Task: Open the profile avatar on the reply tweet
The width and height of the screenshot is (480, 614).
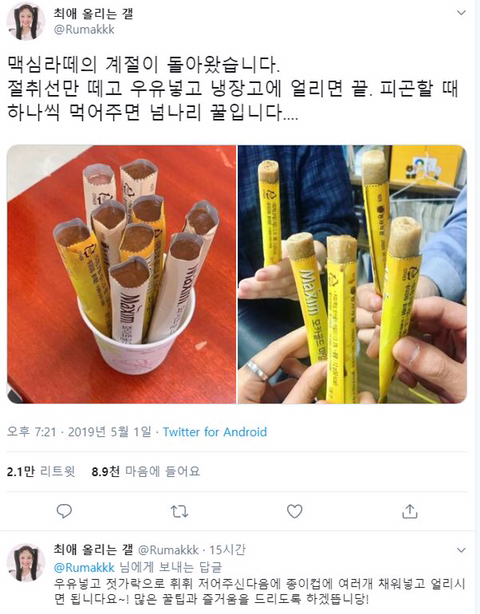Action: coord(26,562)
